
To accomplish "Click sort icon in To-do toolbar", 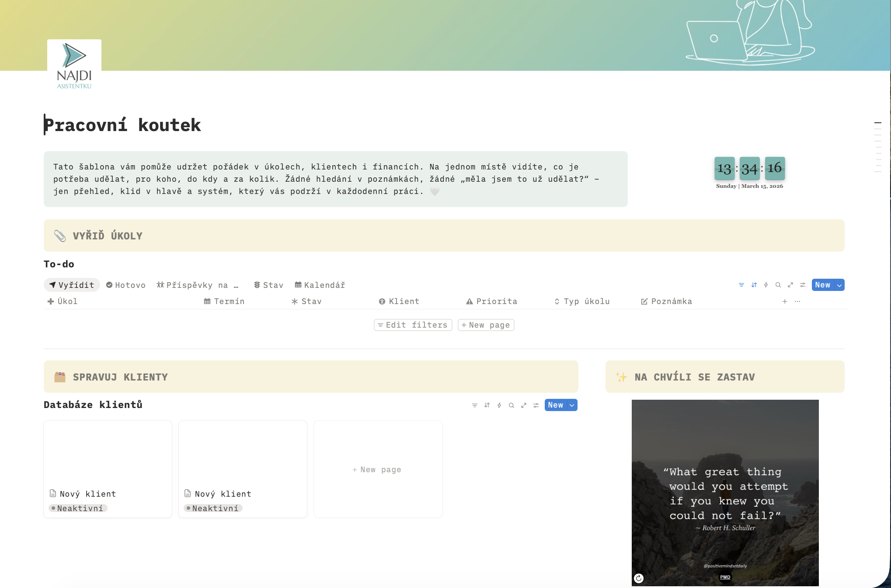I will click(754, 285).
